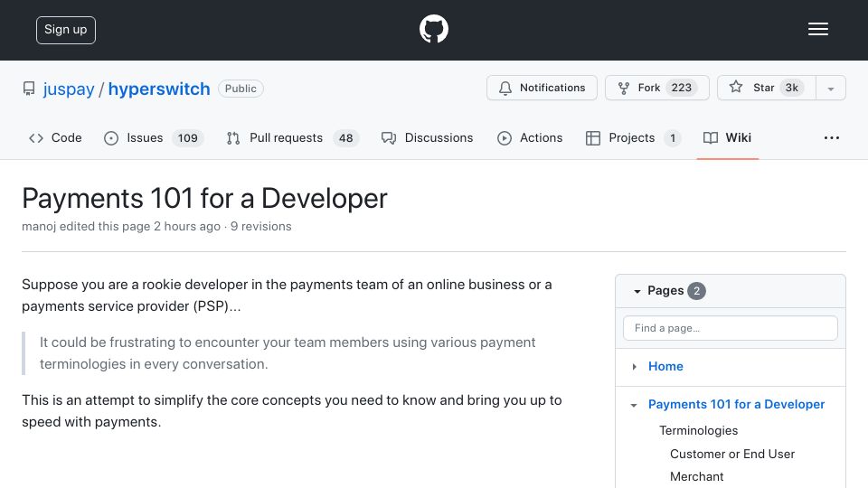Screen dimensions: 868x488
Task: Focus the Find a page search field
Action: pyautogui.click(x=731, y=328)
